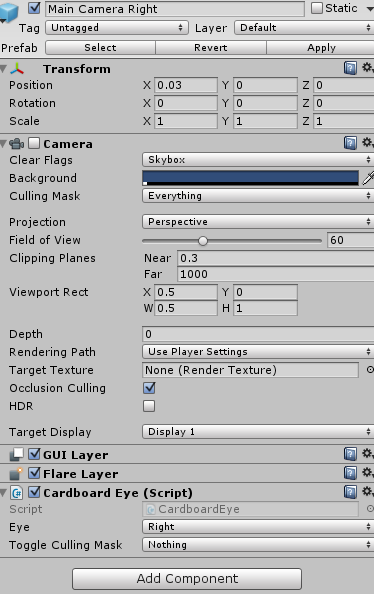Viewport: 374px width, 594px height.
Task: Open the GUI Layer gear settings menu
Action: 367,453
